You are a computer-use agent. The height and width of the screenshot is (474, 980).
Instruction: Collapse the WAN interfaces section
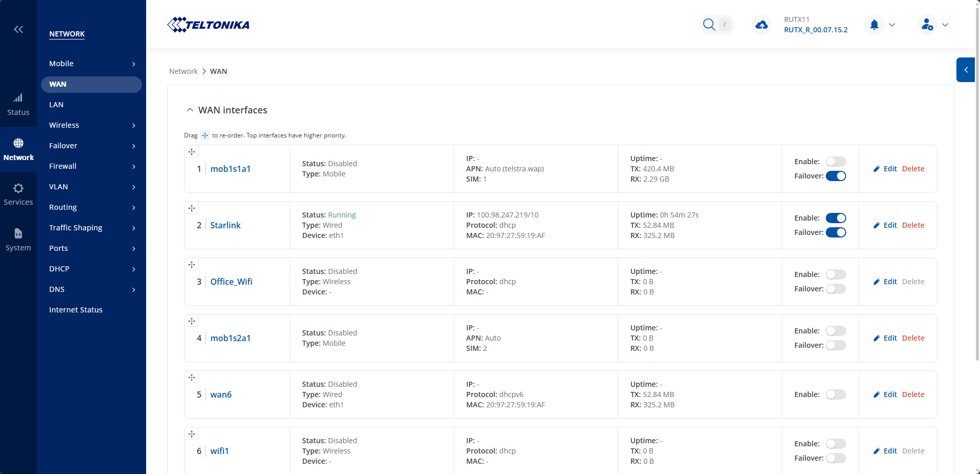coord(190,110)
